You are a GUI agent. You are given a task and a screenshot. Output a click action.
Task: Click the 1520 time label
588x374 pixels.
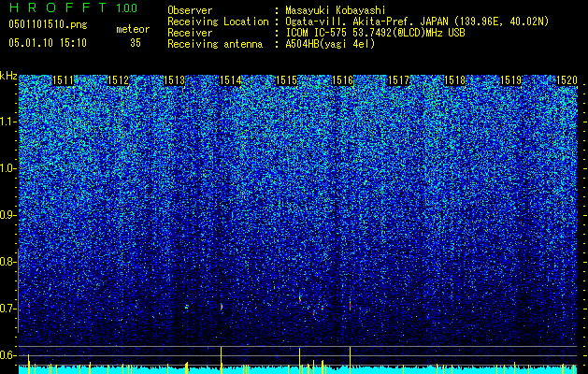[566, 80]
